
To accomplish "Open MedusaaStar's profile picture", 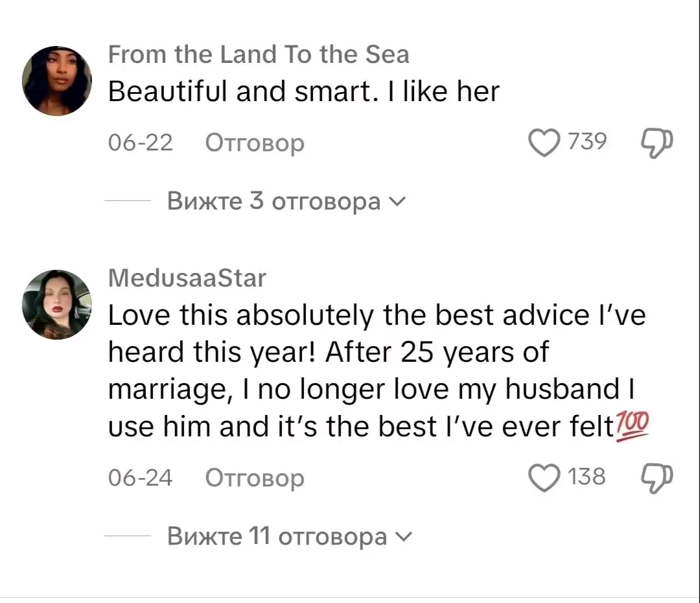I will [57, 305].
